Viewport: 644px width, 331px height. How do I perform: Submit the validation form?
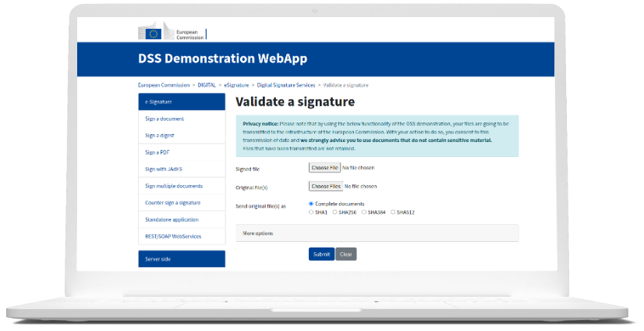(x=321, y=254)
